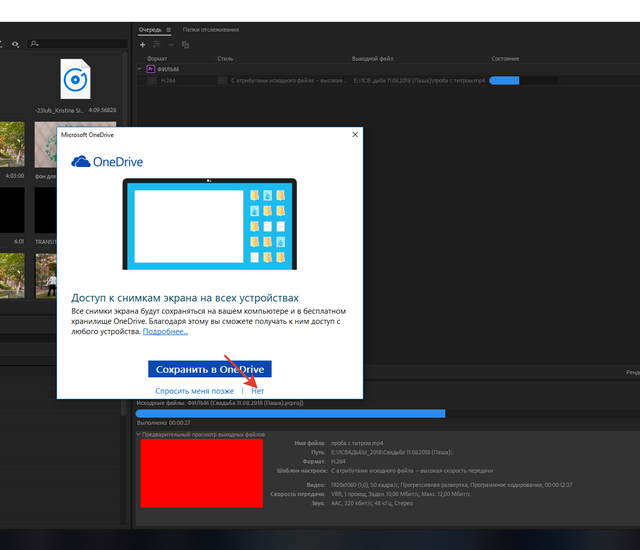This screenshot has height=550, width=640.
Task: Click the Звук AAC 320 кбит/с line
Action: tap(372, 503)
